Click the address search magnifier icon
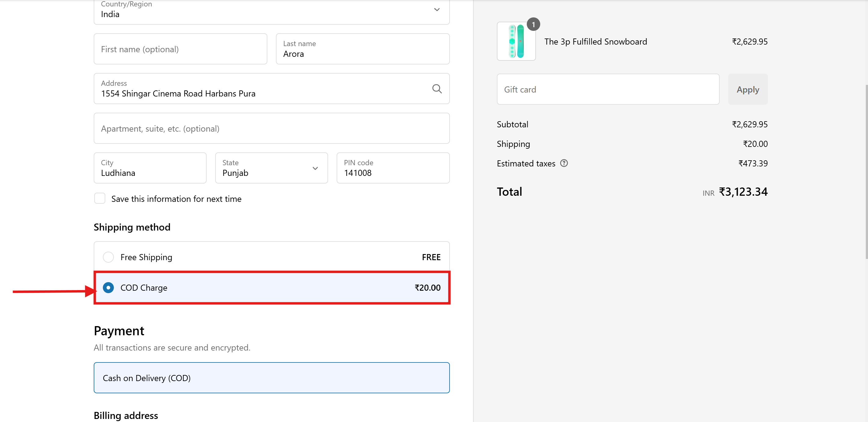Image resolution: width=868 pixels, height=422 pixels. pos(437,89)
